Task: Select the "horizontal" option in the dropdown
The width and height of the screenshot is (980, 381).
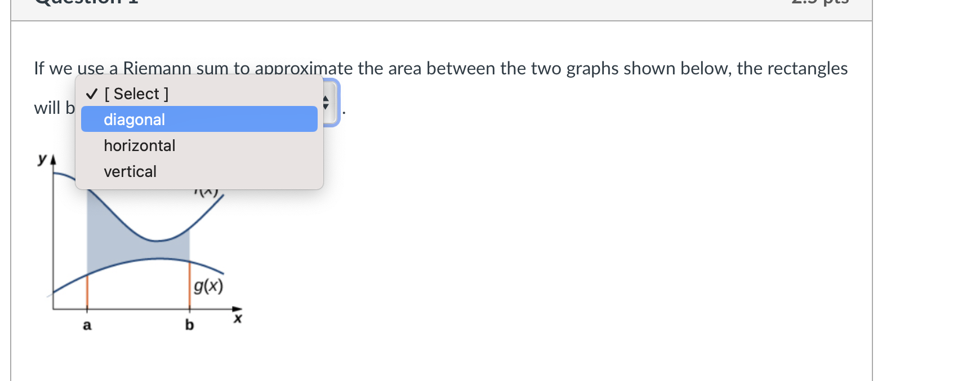Action: click(139, 145)
